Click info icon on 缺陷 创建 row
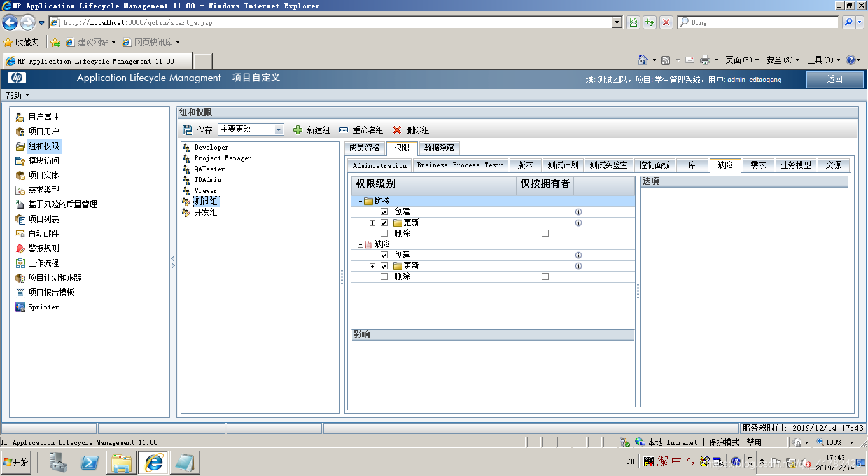 tap(578, 255)
